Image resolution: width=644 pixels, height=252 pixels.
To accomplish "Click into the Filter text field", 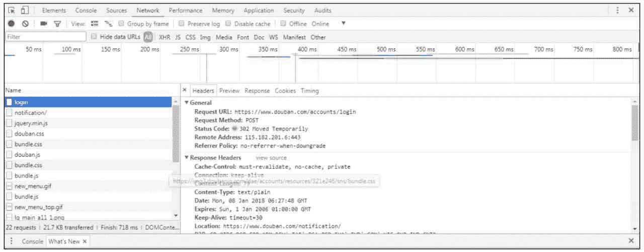I will [x=45, y=37].
